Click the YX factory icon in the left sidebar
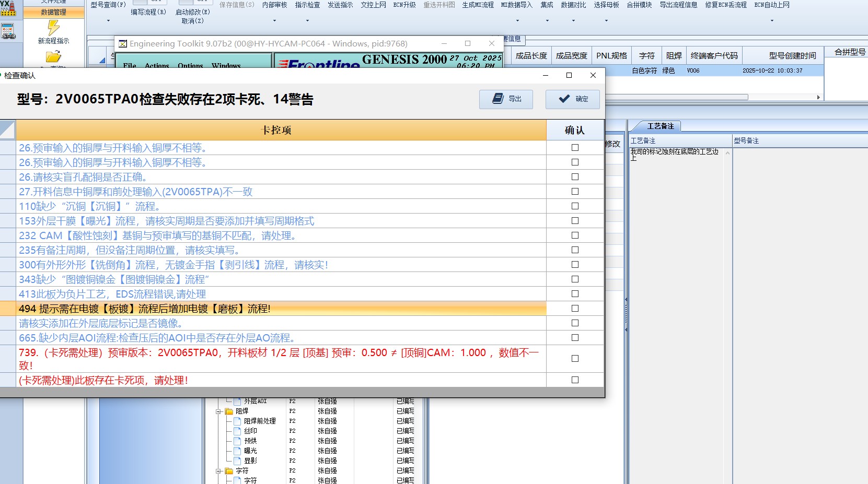 8,8
